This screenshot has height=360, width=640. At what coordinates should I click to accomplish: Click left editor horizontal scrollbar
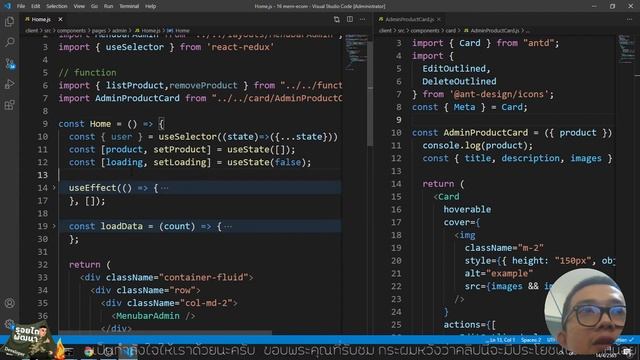coord(165,332)
